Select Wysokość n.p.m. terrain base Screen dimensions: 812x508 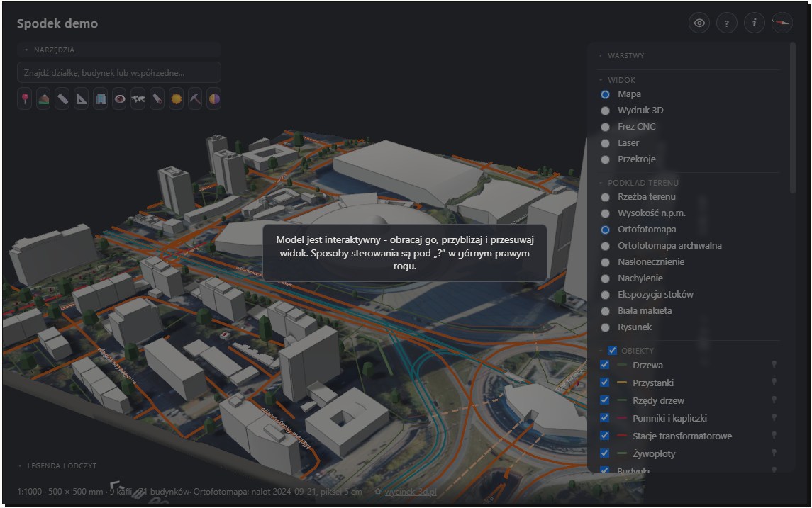click(x=605, y=213)
